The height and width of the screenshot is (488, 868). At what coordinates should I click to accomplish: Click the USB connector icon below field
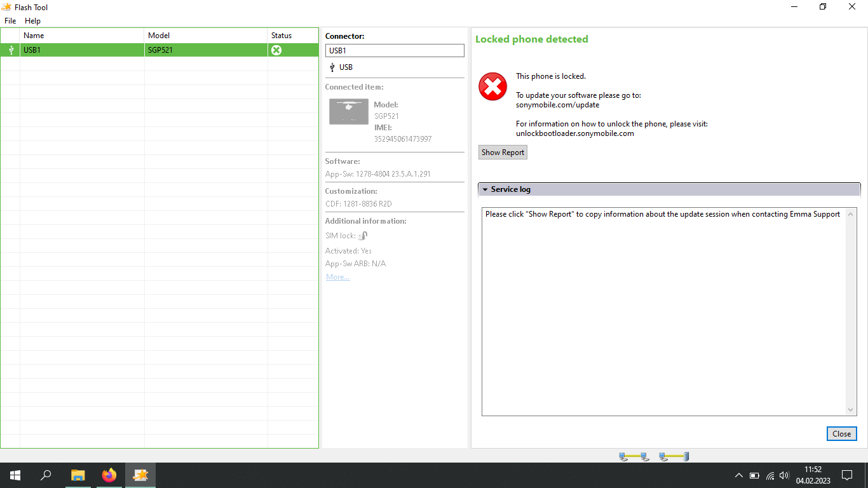(332, 67)
